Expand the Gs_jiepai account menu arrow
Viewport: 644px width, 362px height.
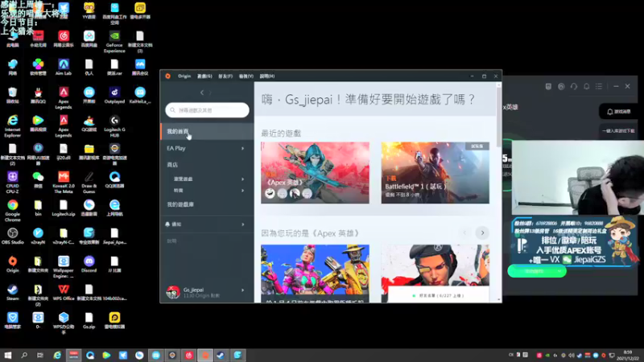[243, 290]
